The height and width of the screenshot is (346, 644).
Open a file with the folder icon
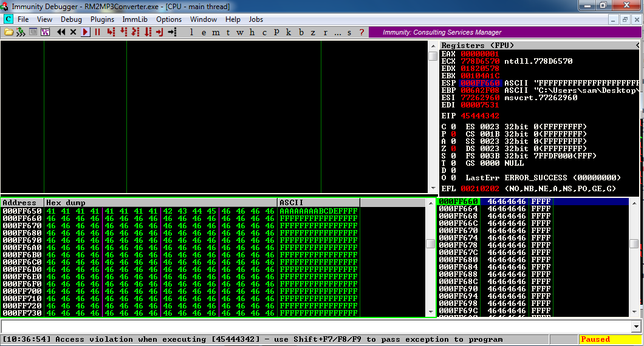coord(9,32)
